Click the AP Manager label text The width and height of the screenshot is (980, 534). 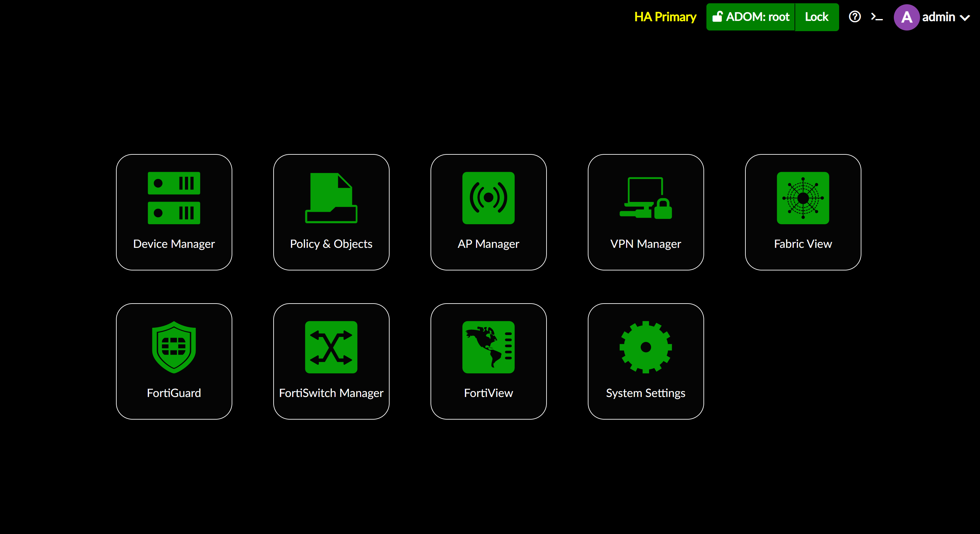coord(488,244)
